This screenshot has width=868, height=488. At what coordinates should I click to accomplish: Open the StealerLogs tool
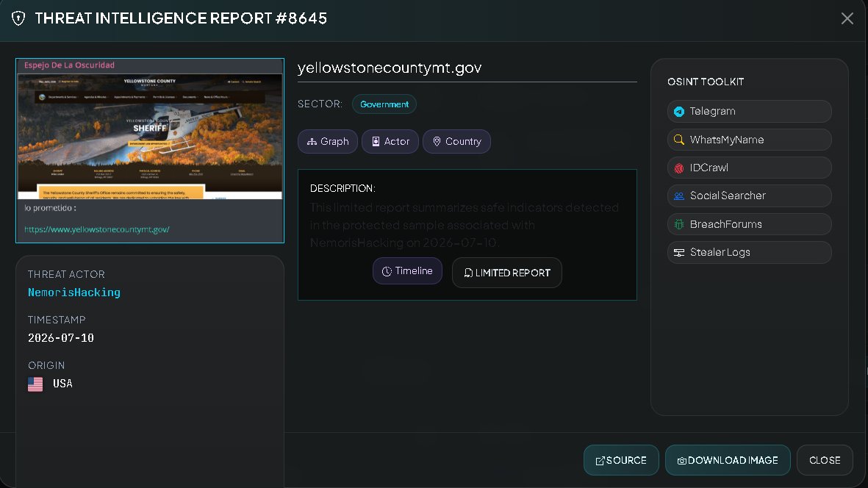tap(749, 252)
